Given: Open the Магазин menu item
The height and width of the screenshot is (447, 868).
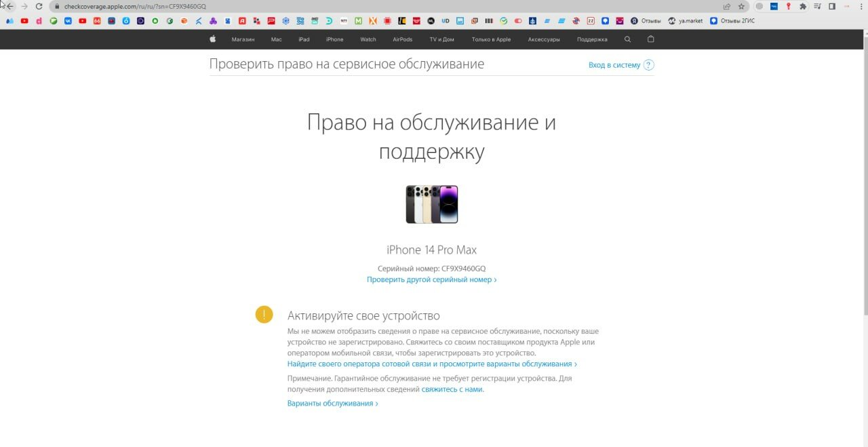Looking at the screenshot, I should (x=243, y=39).
